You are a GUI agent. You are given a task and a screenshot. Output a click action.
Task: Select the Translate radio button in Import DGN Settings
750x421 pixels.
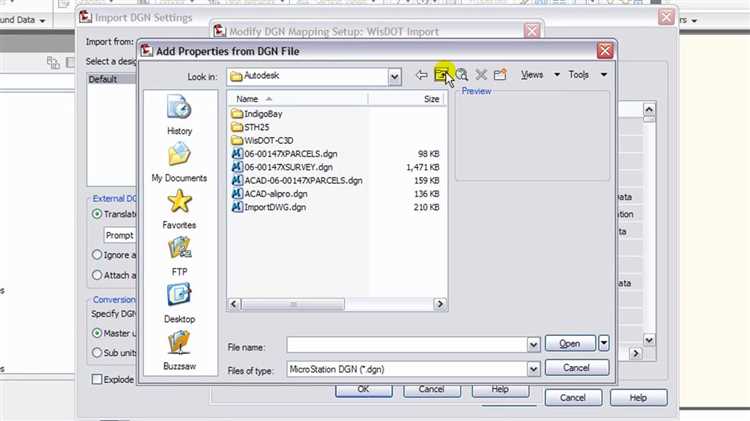[97, 214]
